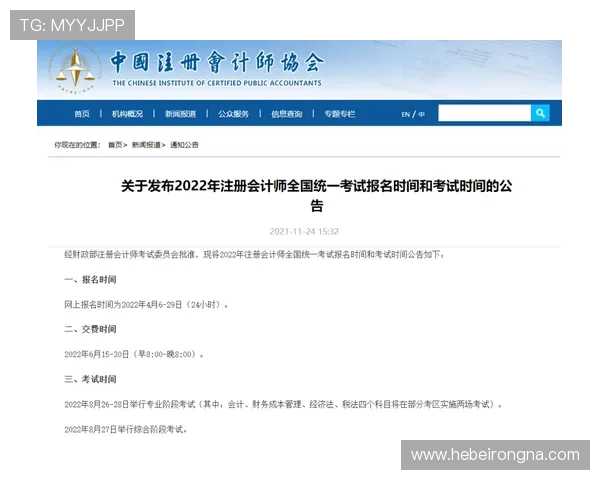Viewport: 600px width, 480px height.
Task: Go to 首页 in the breadcrumb
Action: pos(115,145)
